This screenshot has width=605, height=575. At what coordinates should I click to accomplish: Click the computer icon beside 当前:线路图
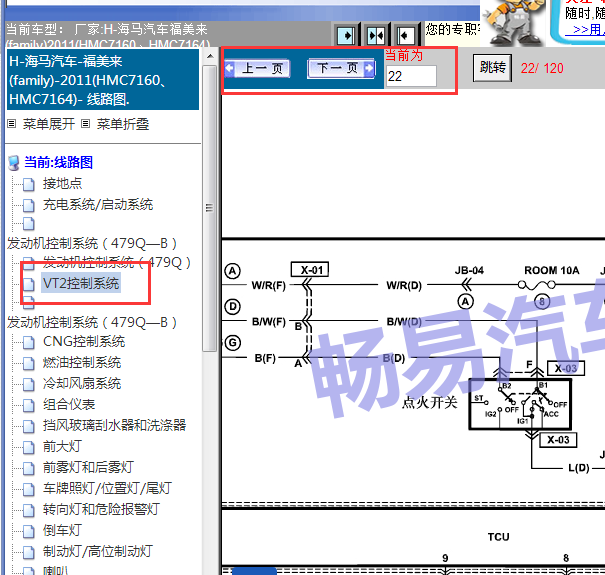point(14,163)
